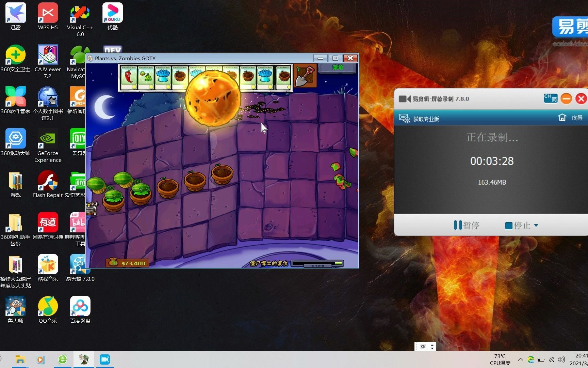Open the 向导 guide in recorder
Viewport: 588px width, 368px height.
577,118
